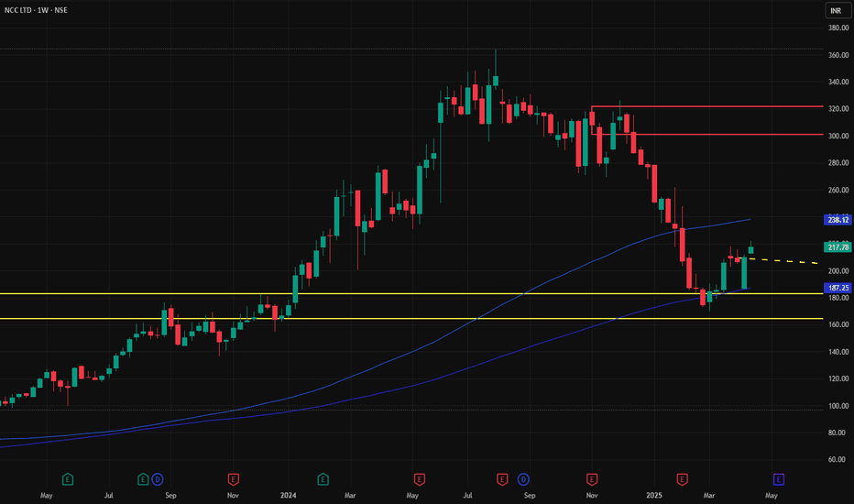Select the lower red horizontal line near 300
Image resolution: width=854 pixels, height=504 pixels.
tap(708, 134)
